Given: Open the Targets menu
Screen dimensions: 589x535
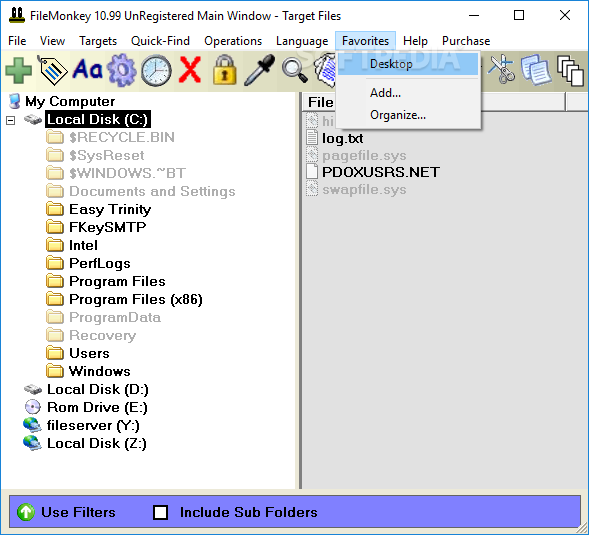Looking at the screenshot, I should [x=98, y=41].
